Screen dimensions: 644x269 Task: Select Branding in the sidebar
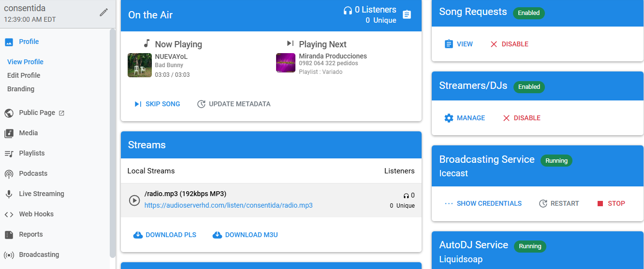tap(21, 89)
